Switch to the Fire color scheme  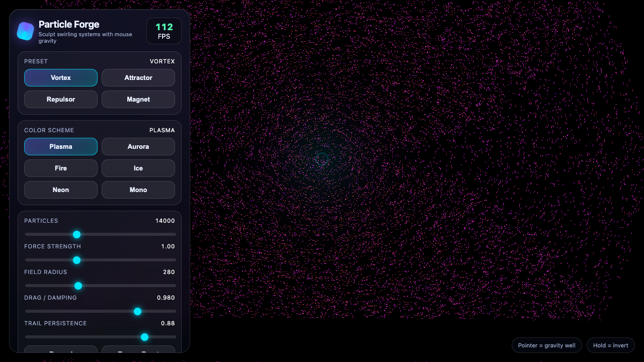61,168
